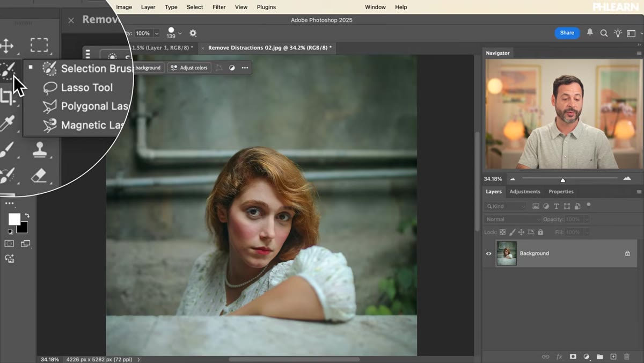Toggle filter for adjustment layers
Screen dimensions: 644x363
546,206
